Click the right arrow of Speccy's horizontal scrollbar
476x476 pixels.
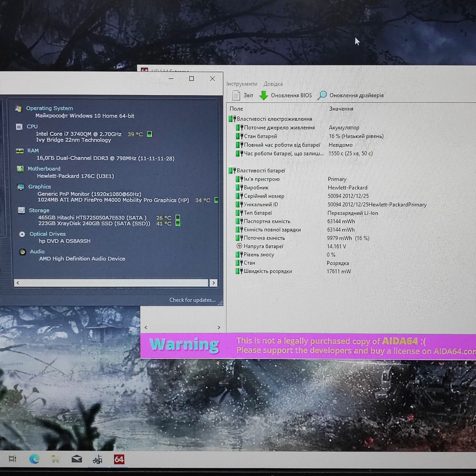(x=213, y=283)
